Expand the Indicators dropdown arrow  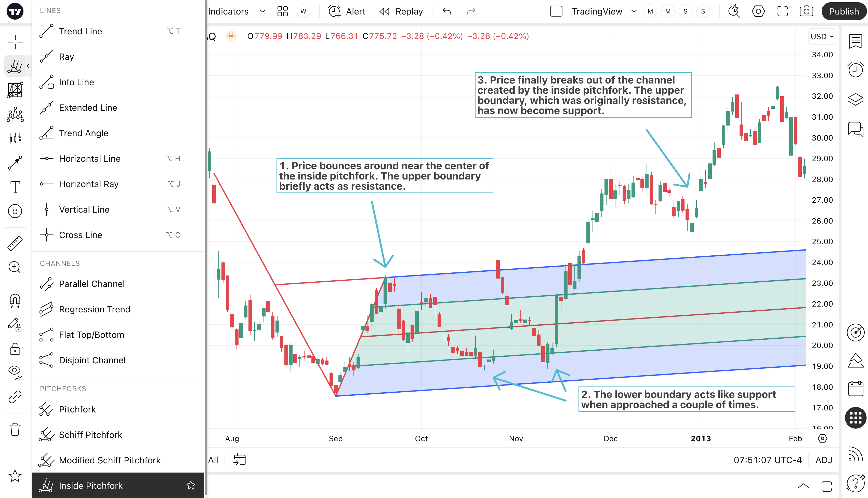click(x=262, y=11)
